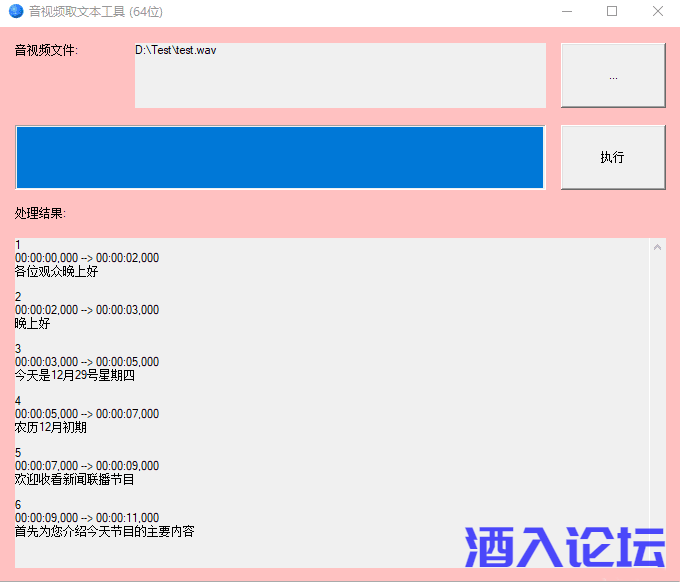Maximize the application window
Image resolution: width=680 pixels, height=582 pixels.
612,12
